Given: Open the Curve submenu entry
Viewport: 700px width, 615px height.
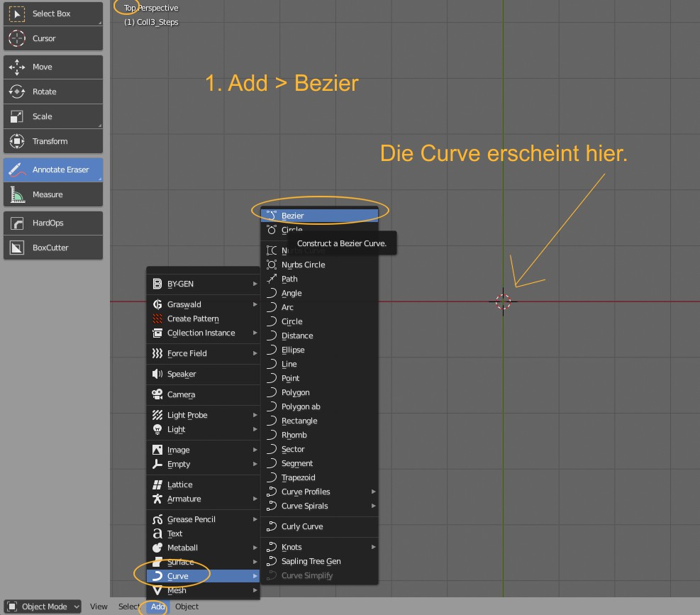Looking at the screenshot, I should click(203, 577).
